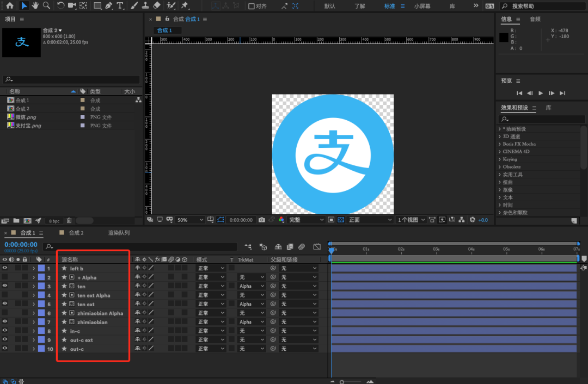Expand the left b layer properties
Viewport: 588px width, 384px height.
[x=34, y=268]
